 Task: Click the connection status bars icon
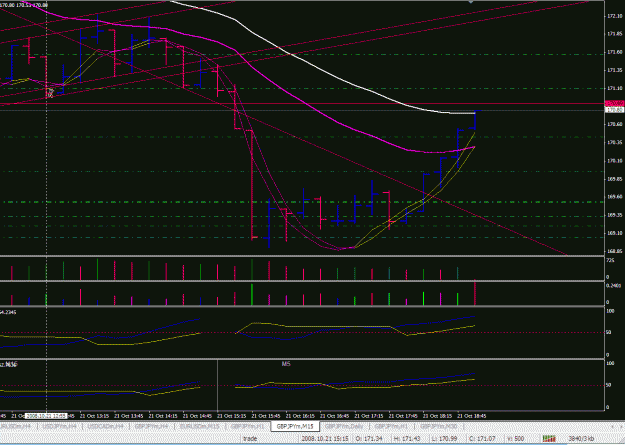point(549,439)
